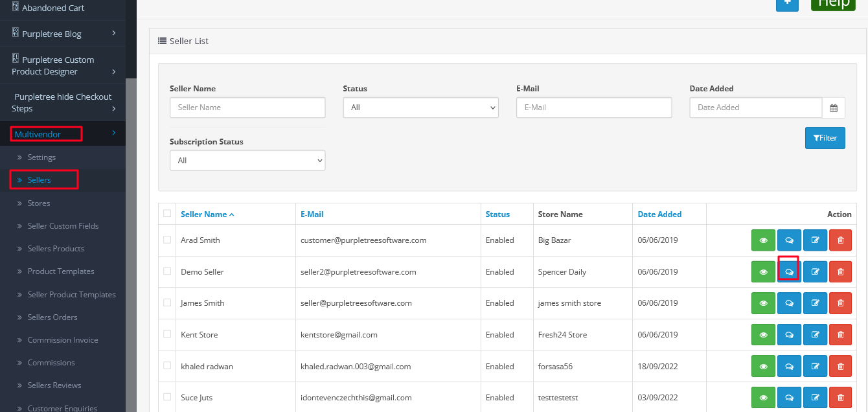Focus the Date Added filter field
The image size is (868, 412).
click(x=756, y=108)
